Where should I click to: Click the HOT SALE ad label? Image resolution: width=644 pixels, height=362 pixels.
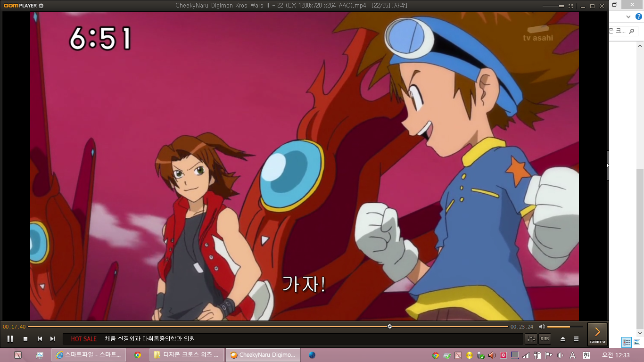(x=84, y=338)
